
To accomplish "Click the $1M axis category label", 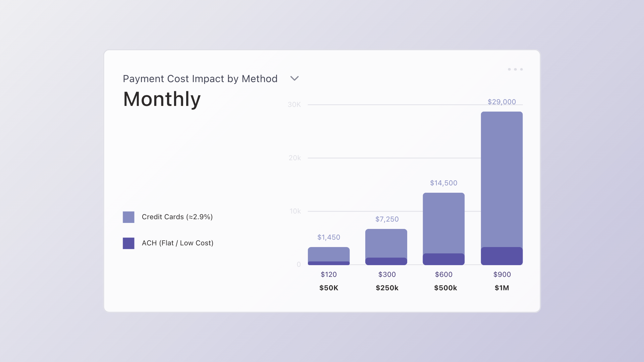I will click(x=502, y=288).
